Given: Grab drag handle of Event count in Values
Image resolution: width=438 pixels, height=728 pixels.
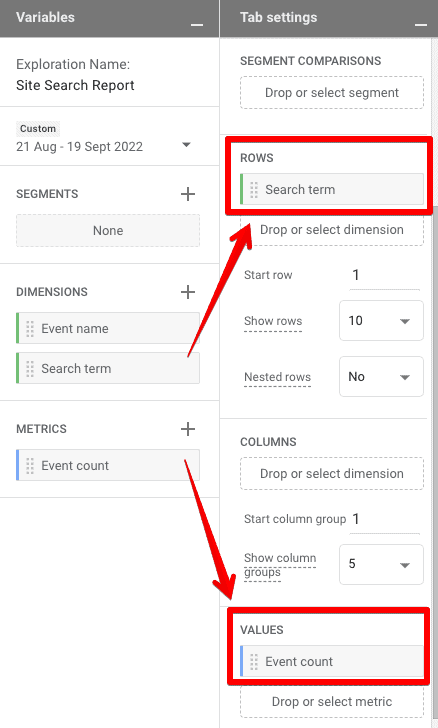Looking at the screenshot, I should coord(254,662).
